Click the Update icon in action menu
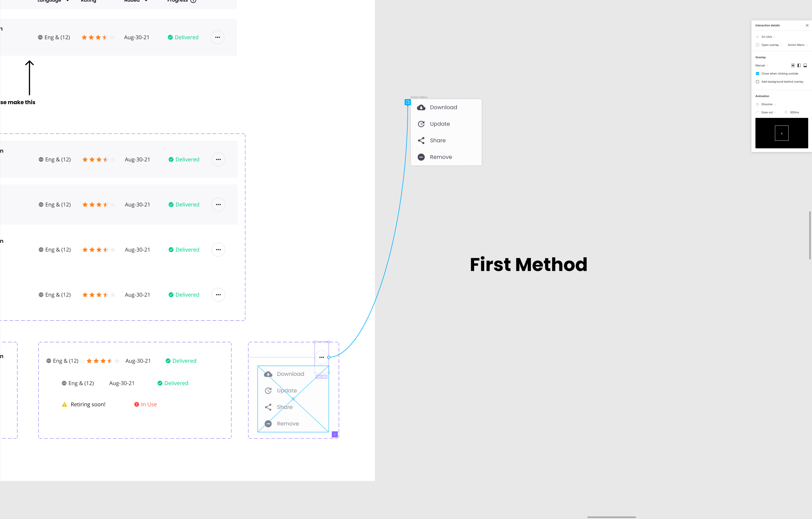Screen dimensions: 812x519 click(x=421, y=124)
